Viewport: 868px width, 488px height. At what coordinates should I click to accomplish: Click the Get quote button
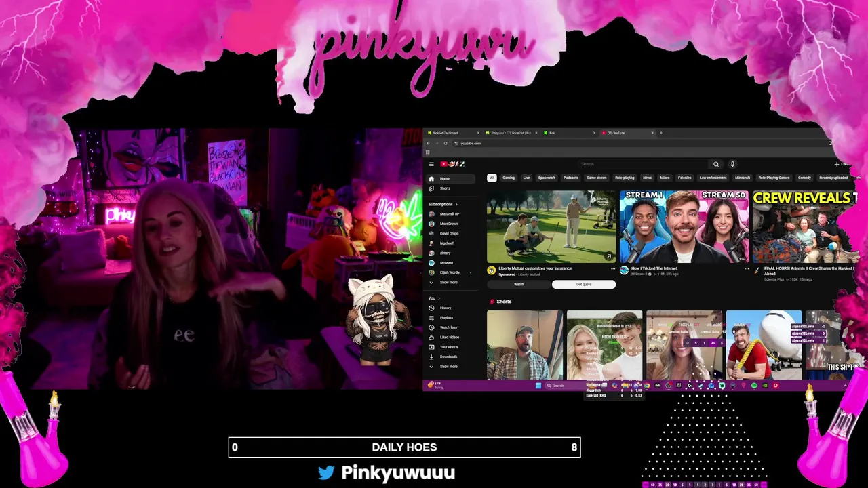tap(584, 285)
